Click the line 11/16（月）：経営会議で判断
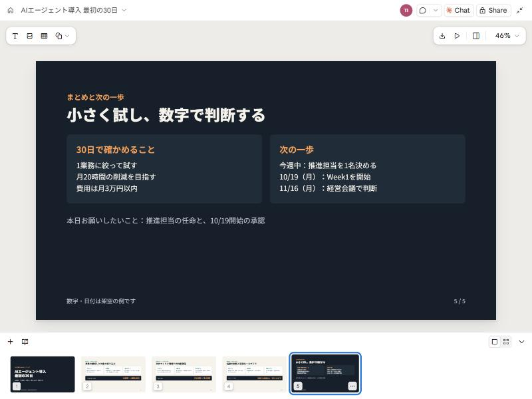Viewport: 532px width, 399px height. [x=328, y=188]
